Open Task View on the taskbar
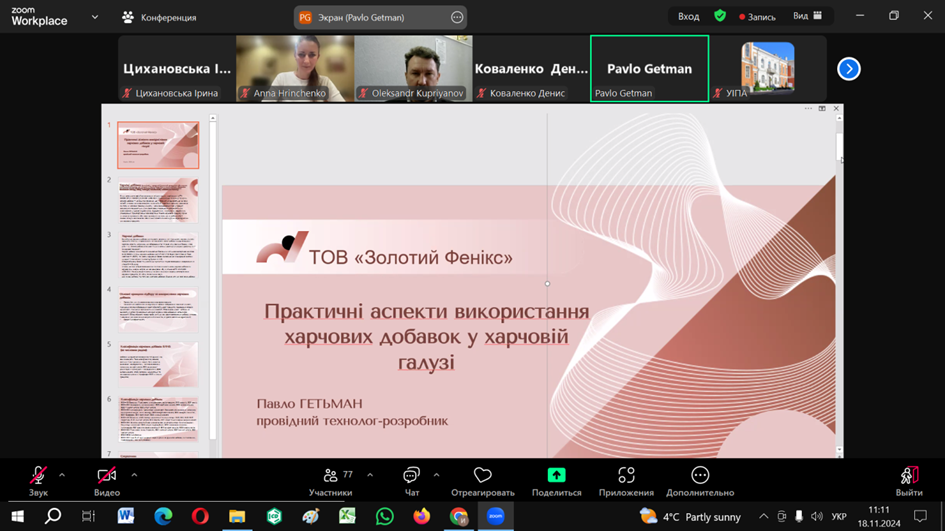This screenshot has width=945, height=531. (x=89, y=517)
